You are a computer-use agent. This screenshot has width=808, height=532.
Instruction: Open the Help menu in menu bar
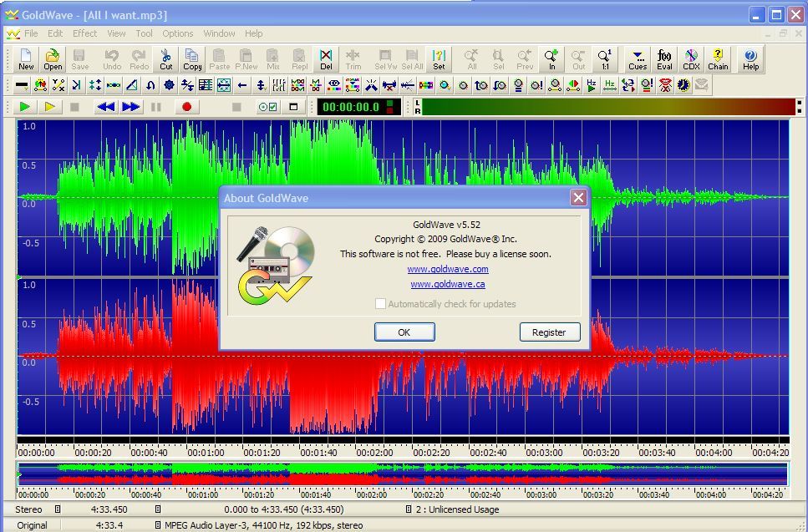pos(253,33)
